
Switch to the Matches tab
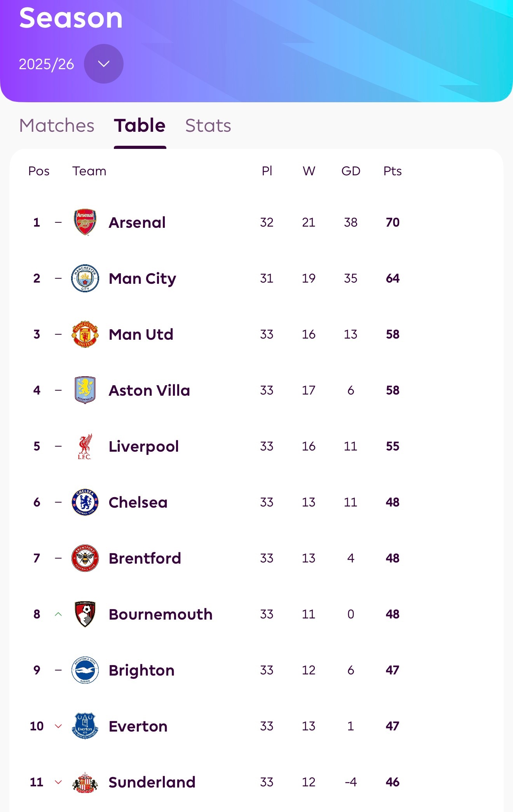(57, 126)
